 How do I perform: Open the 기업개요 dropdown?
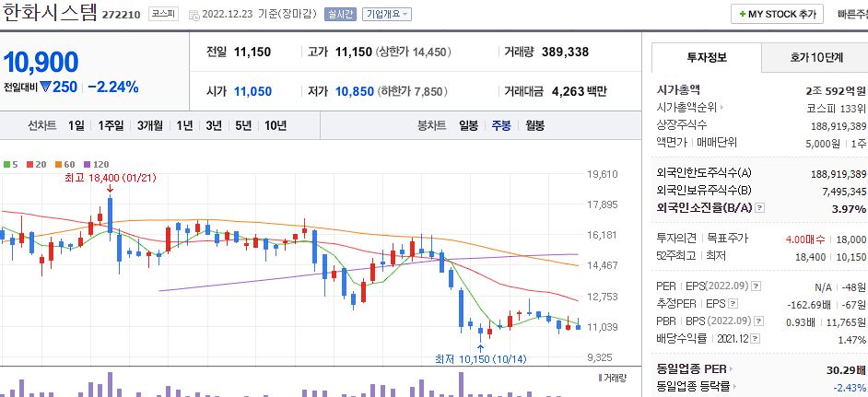click(387, 15)
